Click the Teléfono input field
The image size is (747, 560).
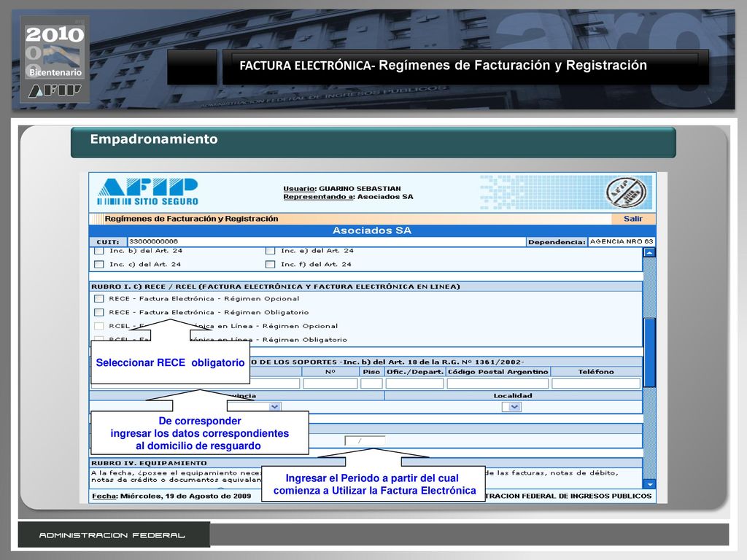pyautogui.click(x=596, y=384)
